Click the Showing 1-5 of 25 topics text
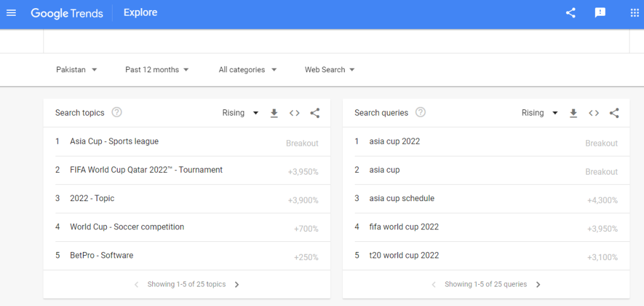The height and width of the screenshot is (306, 644). 186,284
